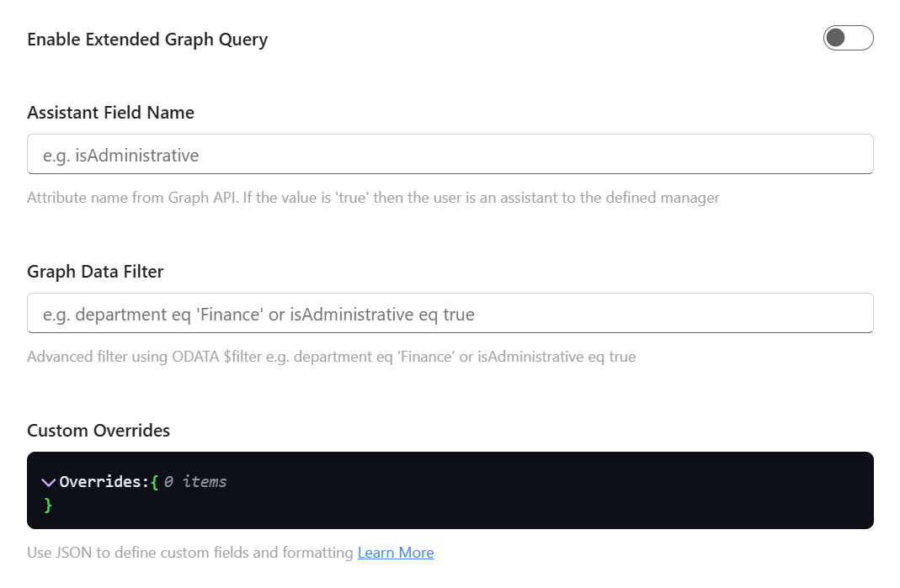Click the "Use JSON to define custom fields" text

(x=189, y=553)
